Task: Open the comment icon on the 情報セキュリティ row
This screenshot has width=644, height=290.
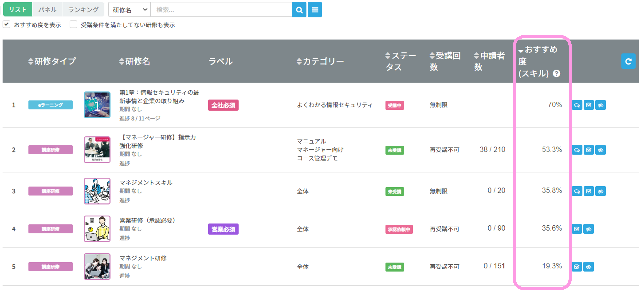Action: coord(577,105)
